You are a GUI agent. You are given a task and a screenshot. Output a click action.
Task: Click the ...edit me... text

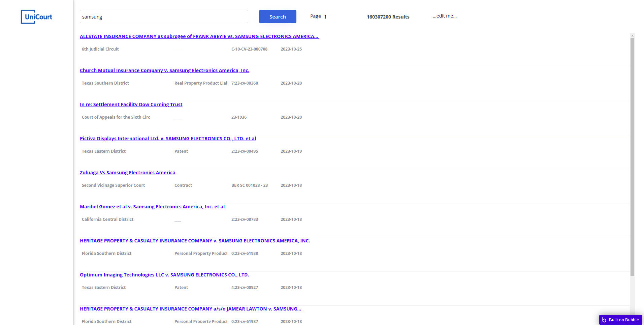point(445,16)
